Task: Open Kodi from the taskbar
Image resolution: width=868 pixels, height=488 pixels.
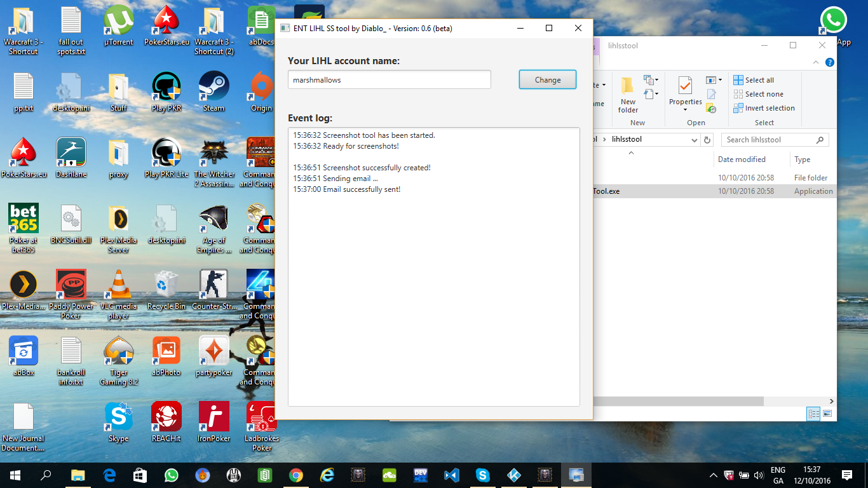Action: point(514,475)
